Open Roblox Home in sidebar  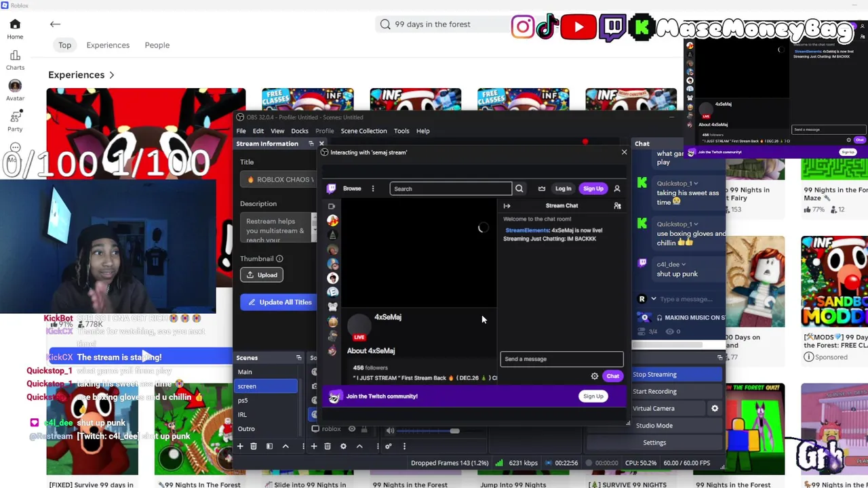pos(15,29)
